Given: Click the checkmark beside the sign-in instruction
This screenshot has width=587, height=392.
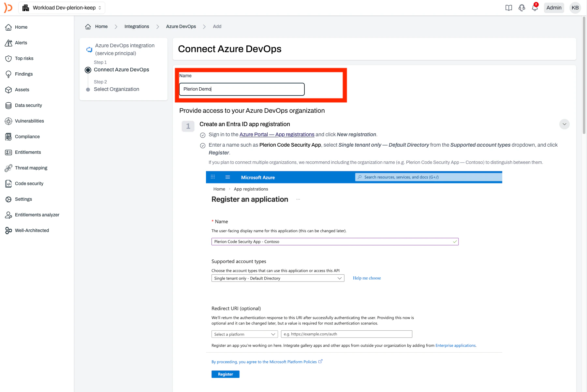Looking at the screenshot, I should (x=203, y=135).
